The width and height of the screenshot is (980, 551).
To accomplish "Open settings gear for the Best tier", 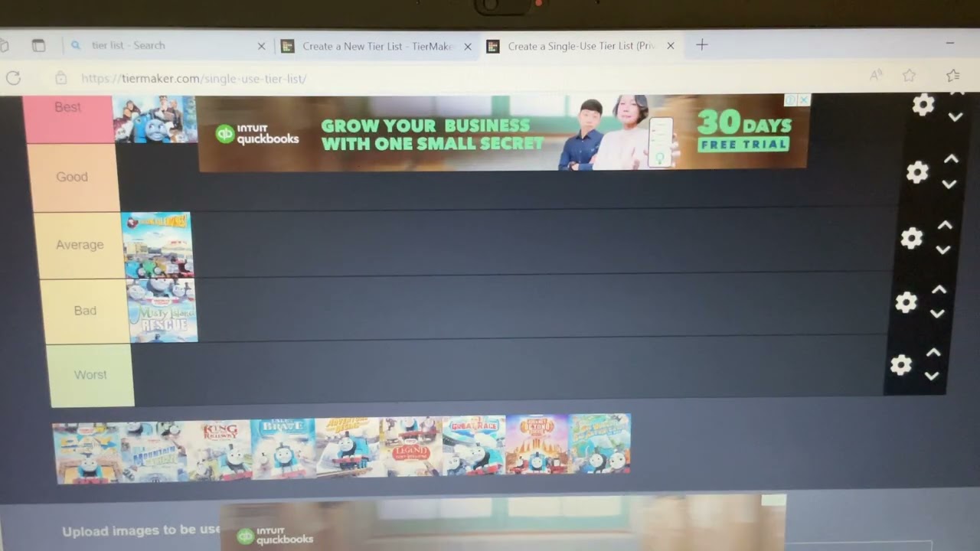I will [x=923, y=104].
